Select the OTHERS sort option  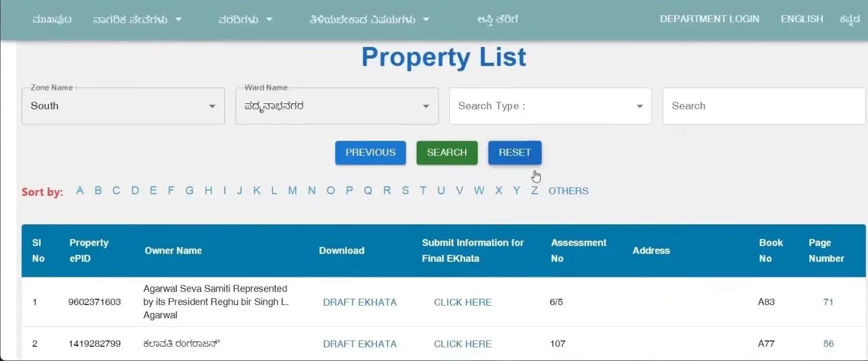point(568,191)
